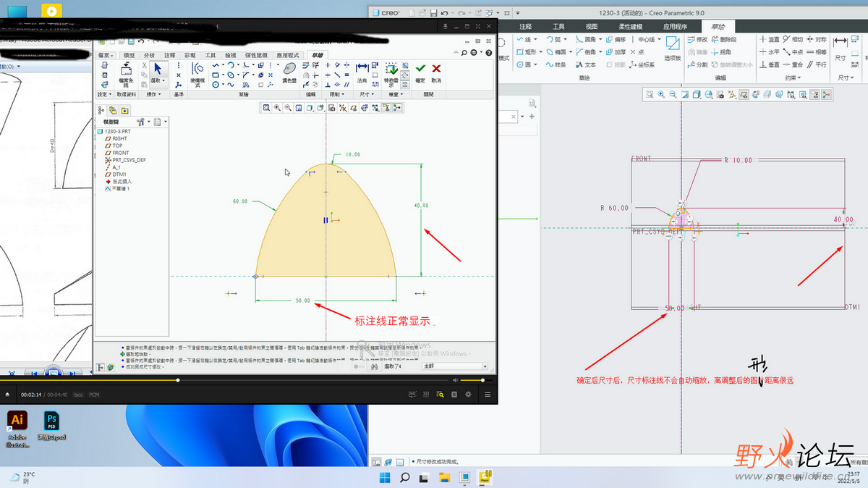The image size is (868, 488).
Task: Expand the 尺寸 group dropdown in the left window
Action: 367,94
